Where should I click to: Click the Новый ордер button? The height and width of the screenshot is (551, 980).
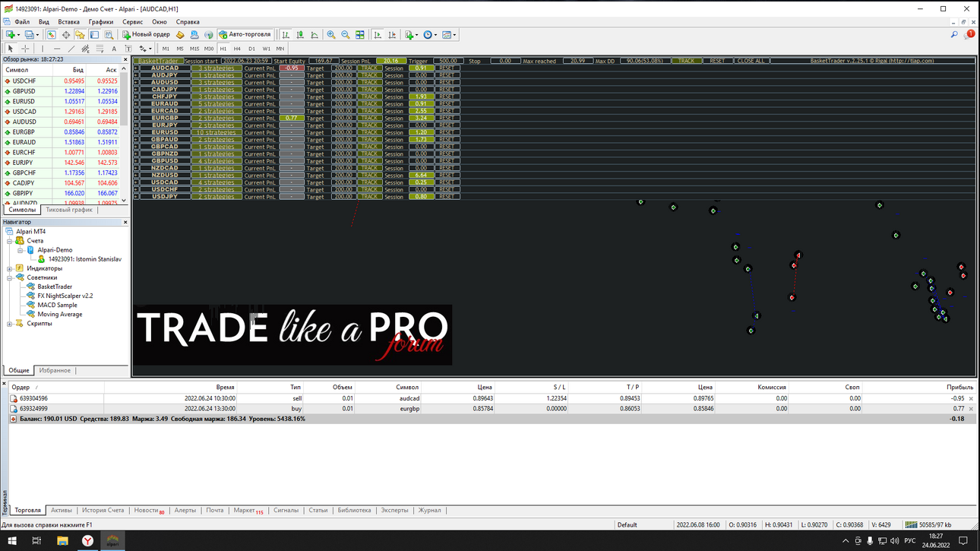[146, 34]
